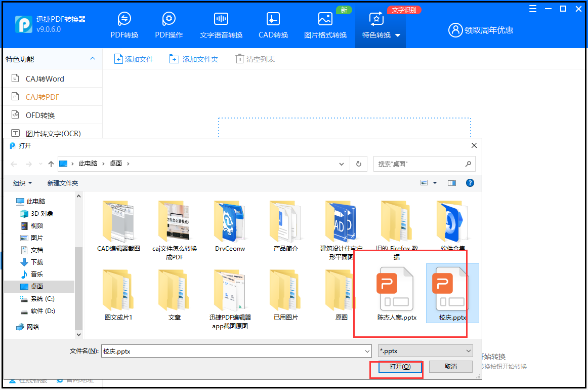Image resolution: width=588 pixels, height=390 pixels.
Task: Open the *.pptx file type dropdown
Action: 425,351
